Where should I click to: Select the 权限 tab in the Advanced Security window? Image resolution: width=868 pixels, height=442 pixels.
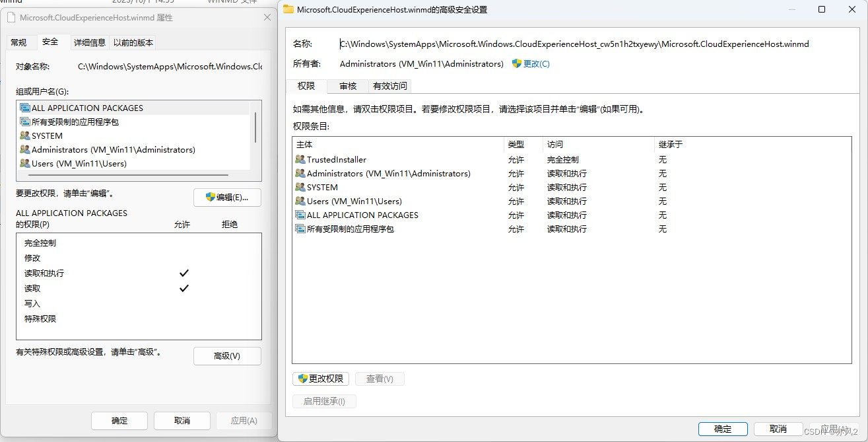[306, 86]
